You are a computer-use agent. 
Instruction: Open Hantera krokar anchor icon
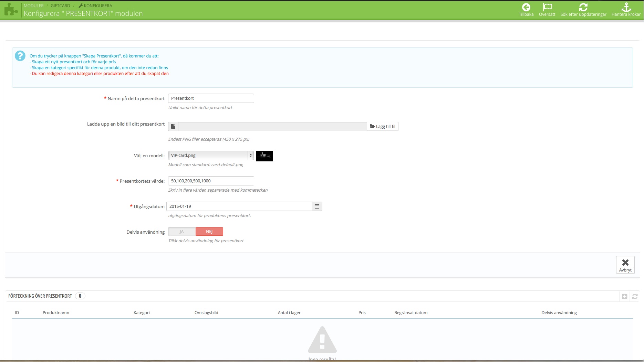(626, 7)
